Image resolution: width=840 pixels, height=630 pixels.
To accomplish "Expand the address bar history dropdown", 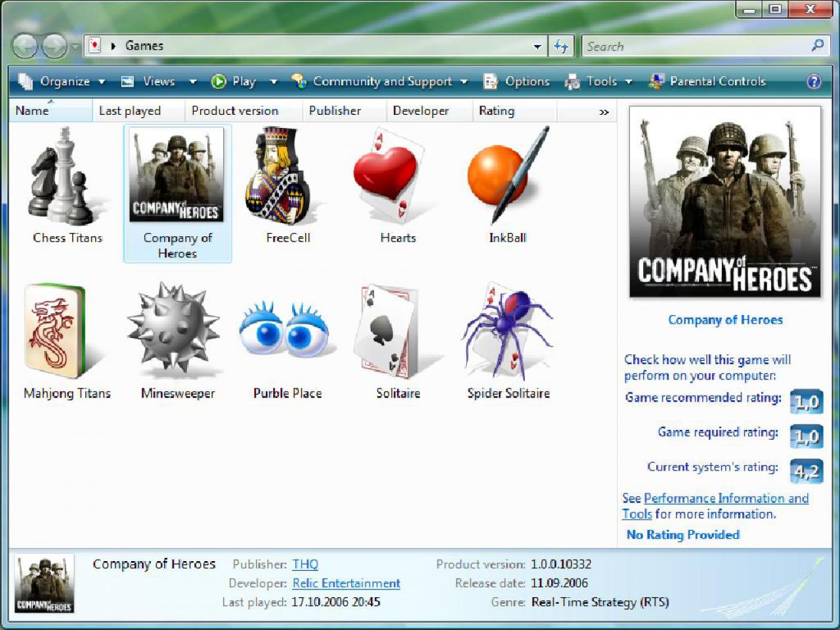I will 537,46.
